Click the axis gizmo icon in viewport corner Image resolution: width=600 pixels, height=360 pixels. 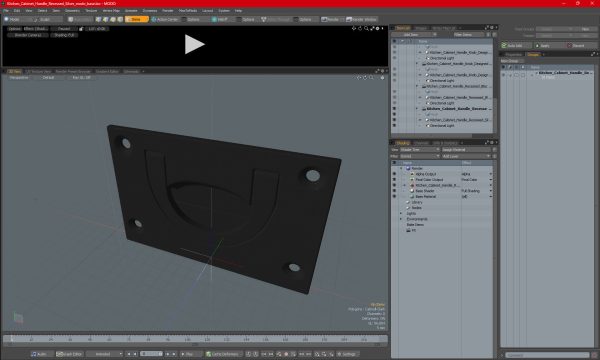pos(18,318)
